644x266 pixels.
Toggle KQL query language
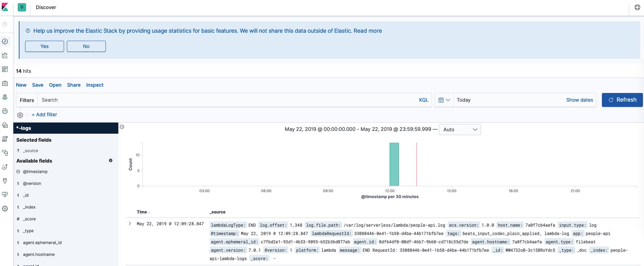(x=424, y=100)
